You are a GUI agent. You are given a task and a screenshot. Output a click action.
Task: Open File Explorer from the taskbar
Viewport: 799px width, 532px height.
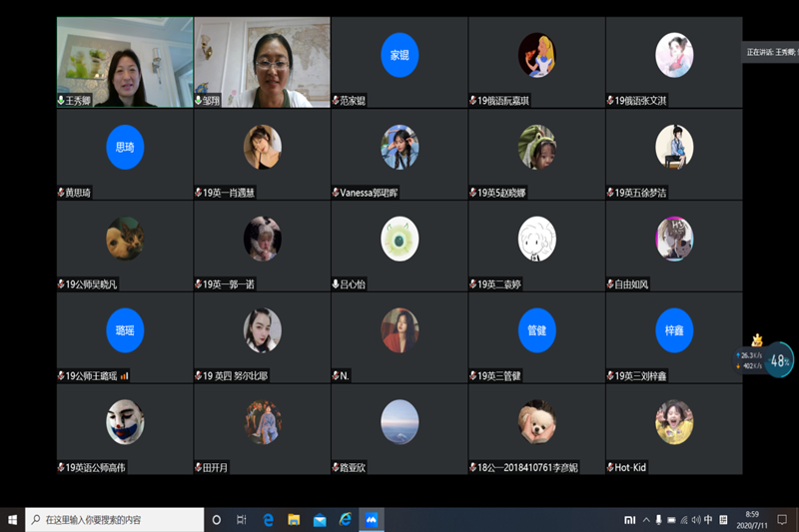tap(294, 520)
